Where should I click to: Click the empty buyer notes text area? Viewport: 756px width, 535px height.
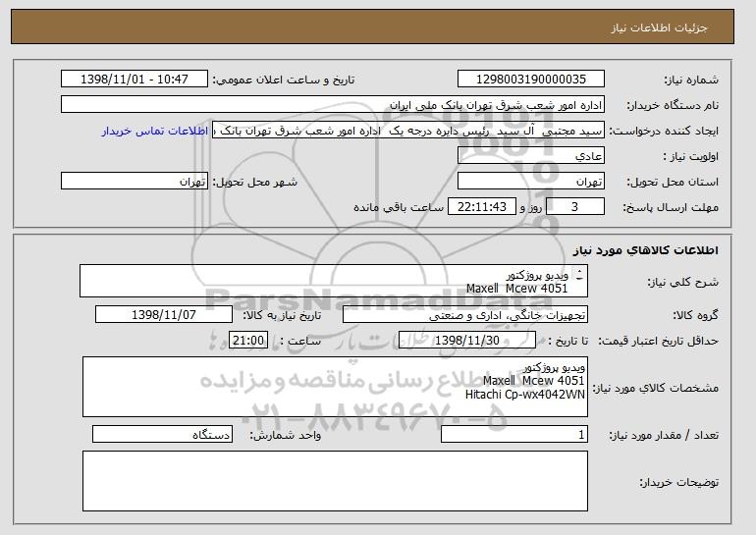coord(335,481)
